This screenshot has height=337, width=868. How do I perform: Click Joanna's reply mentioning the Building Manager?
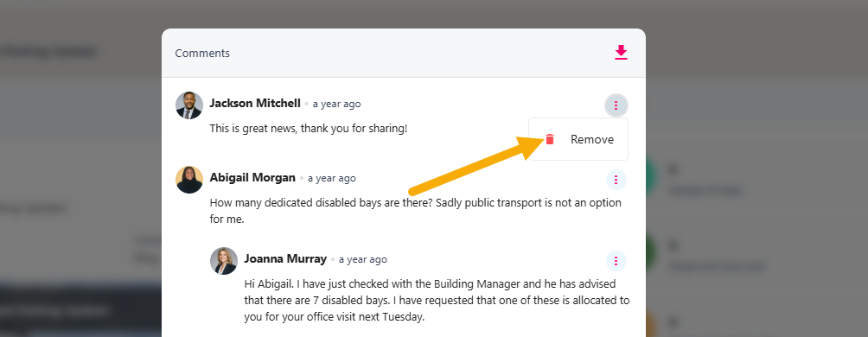pos(437,301)
